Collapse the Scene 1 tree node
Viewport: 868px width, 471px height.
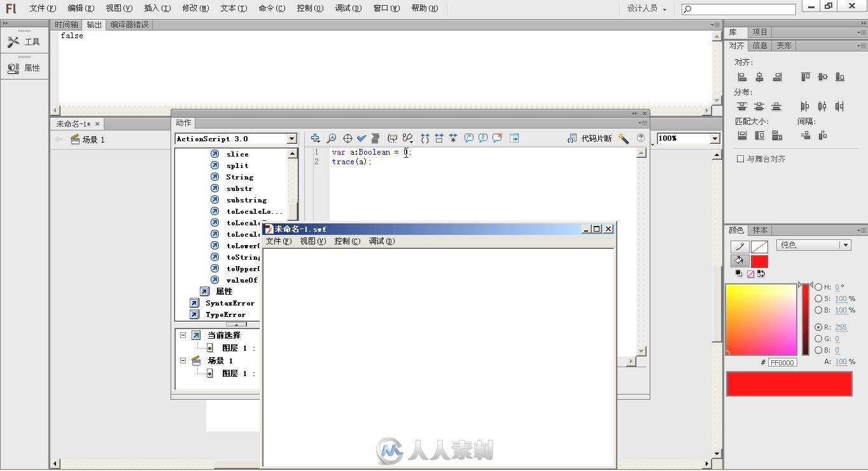click(183, 360)
